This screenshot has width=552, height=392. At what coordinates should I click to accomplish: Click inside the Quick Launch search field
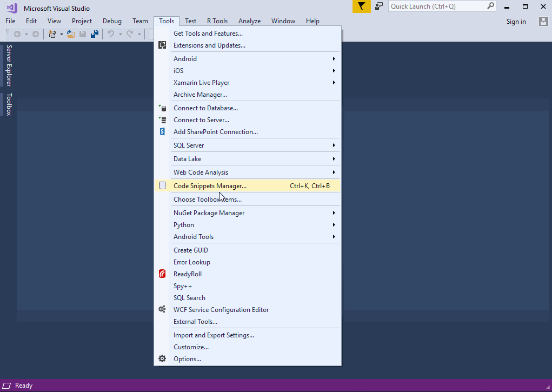[x=438, y=6]
